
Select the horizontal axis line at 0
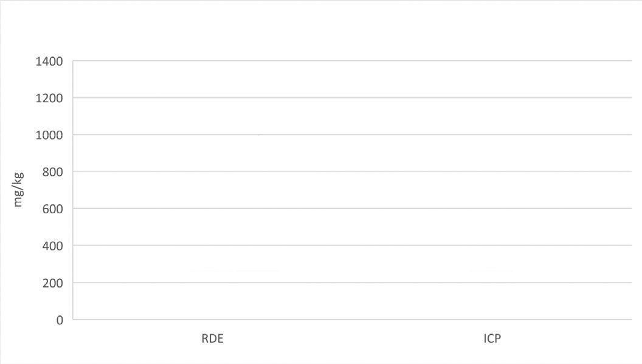click(x=353, y=319)
